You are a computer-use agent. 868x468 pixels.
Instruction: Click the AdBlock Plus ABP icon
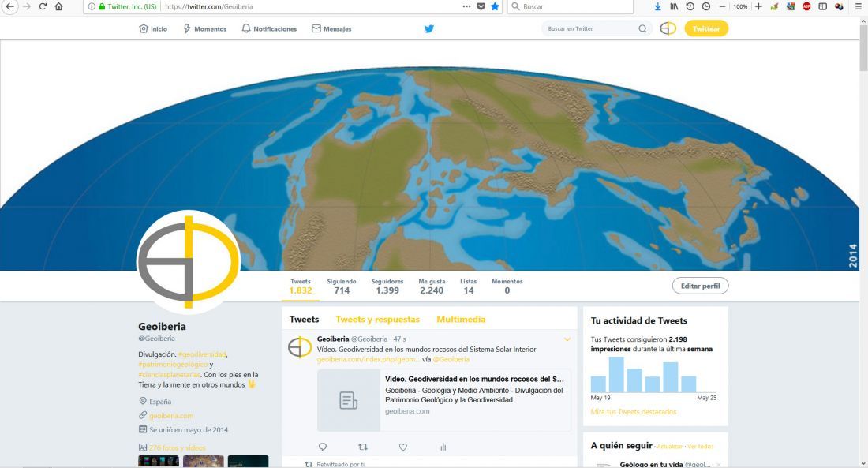pos(806,6)
